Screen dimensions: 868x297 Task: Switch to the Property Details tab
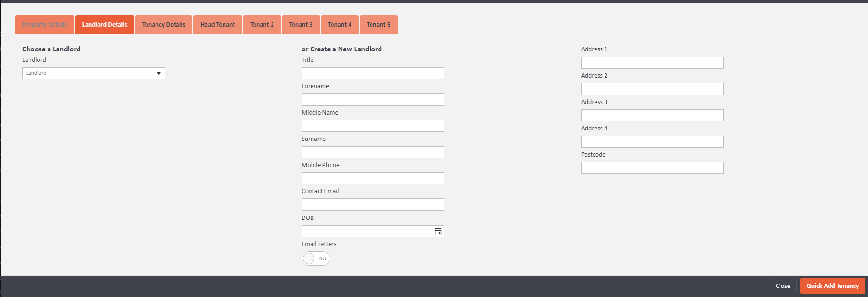[45, 25]
